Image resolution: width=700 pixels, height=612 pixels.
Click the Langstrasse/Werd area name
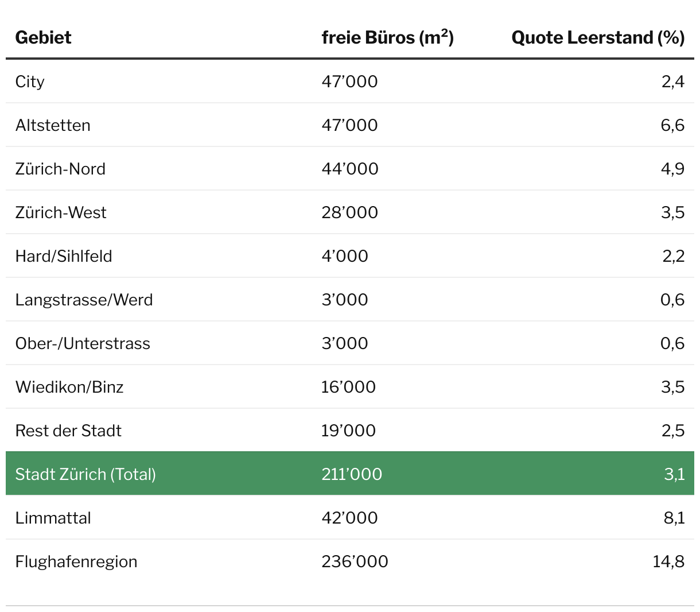coord(84,300)
